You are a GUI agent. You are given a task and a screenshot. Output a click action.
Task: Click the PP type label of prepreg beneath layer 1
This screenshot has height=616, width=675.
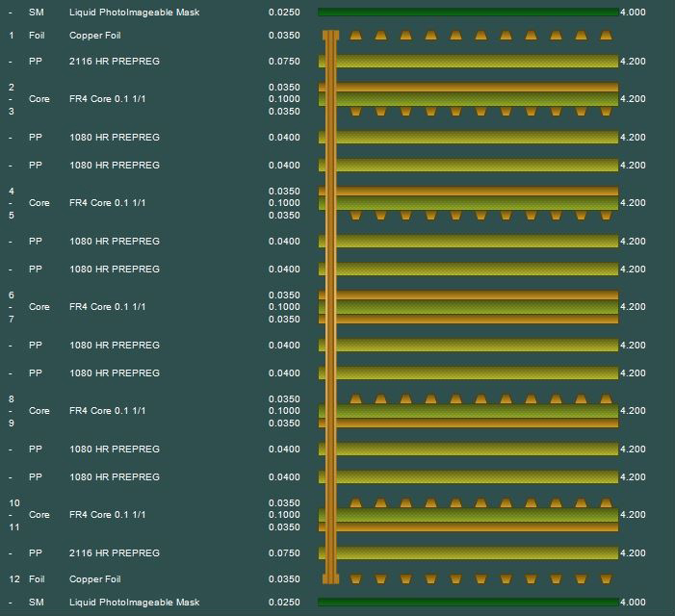(36, 61)
